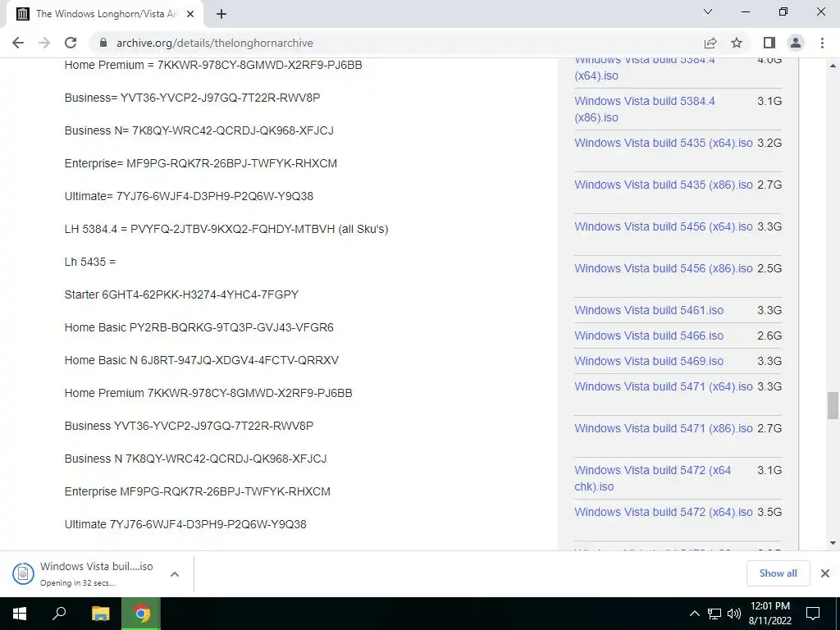The height and width of the screenshot is (630, 840).
Task: Open Windows Vista build 5471 (x86).iso
Action: pos(663,428)
